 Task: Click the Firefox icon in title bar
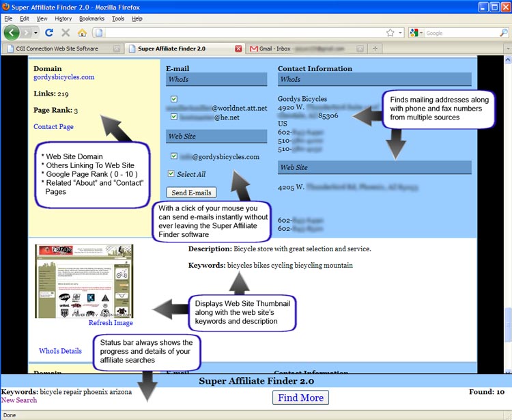point(5,7)
